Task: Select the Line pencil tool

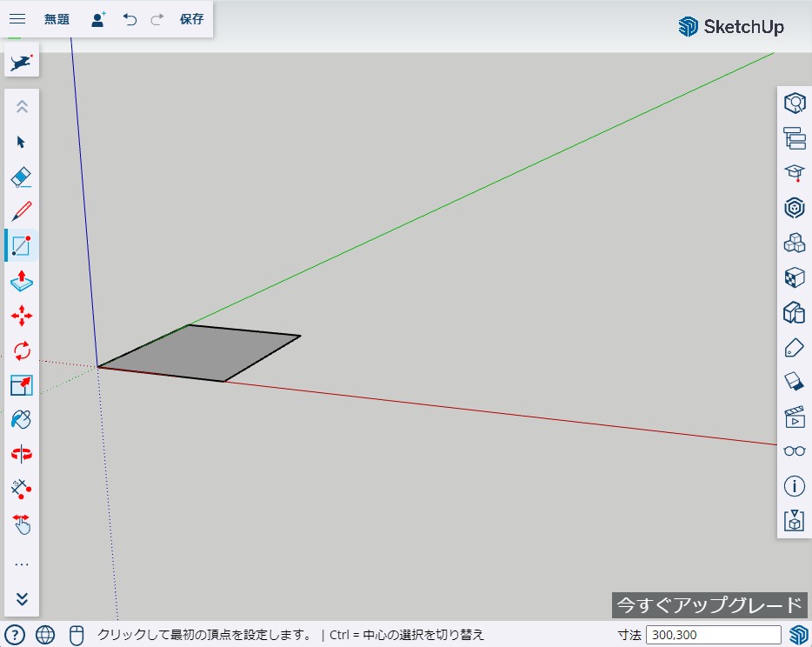Action: 22,211
